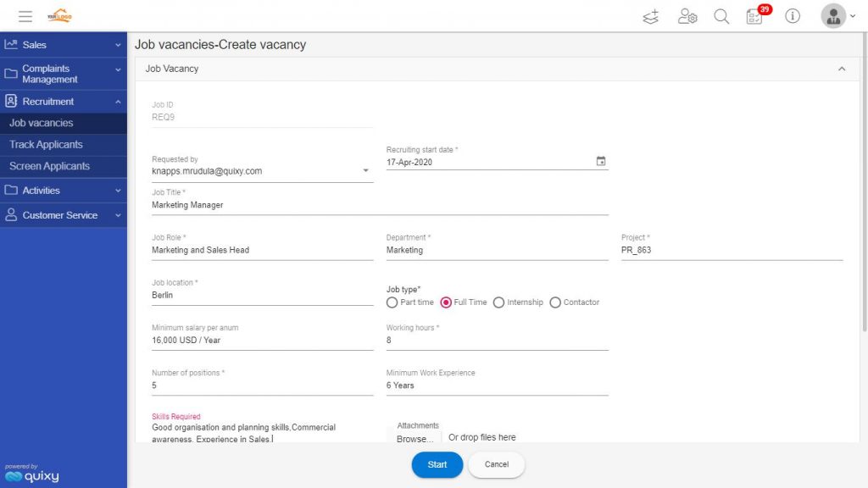Screen dimensions: 868x488
Task: Click the Department field
Action: coord(497,250)
